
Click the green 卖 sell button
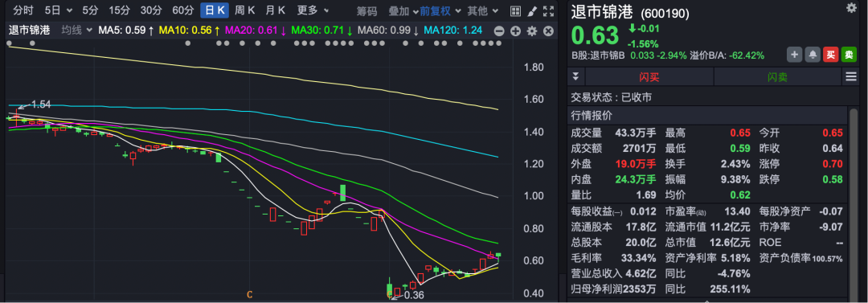[849, 55]
